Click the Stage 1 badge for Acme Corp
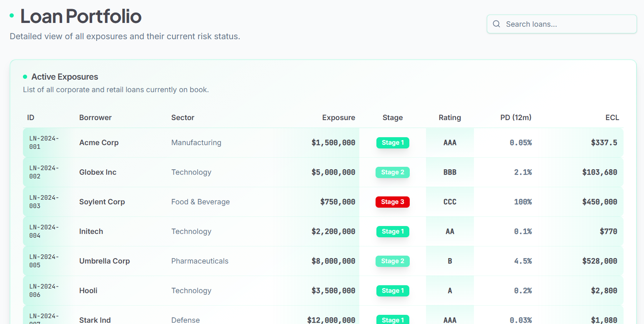Viewport: 644px width, 324px height. pos(393,143)
